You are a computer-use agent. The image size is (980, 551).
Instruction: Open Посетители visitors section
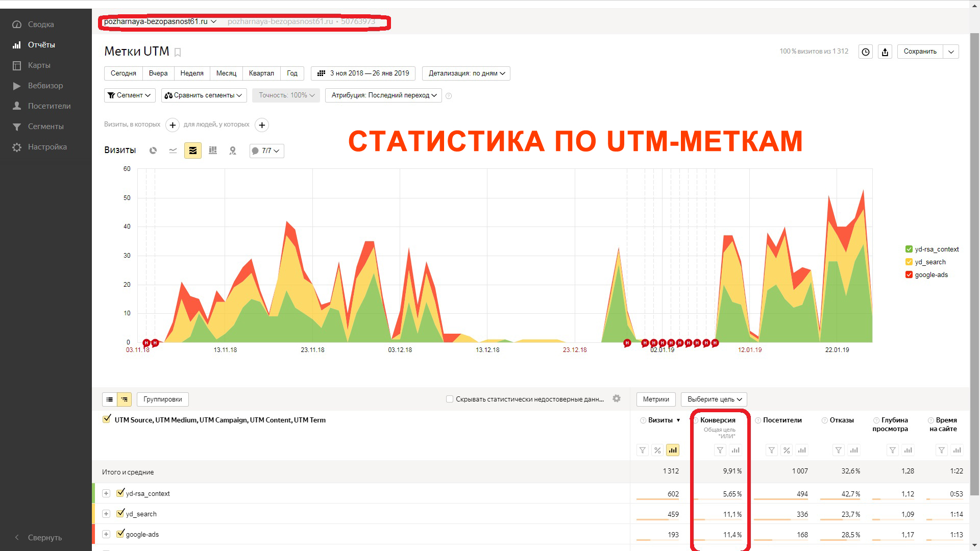[42, 106]
